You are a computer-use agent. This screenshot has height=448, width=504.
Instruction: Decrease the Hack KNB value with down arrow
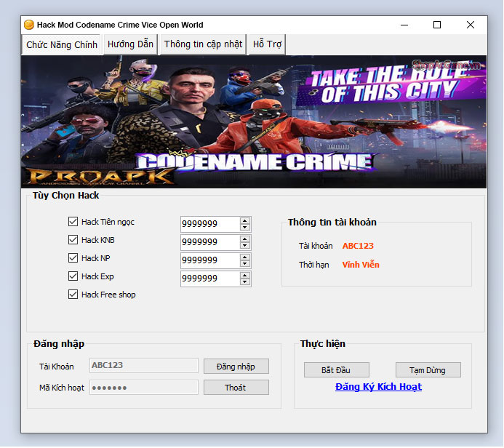pyautogui.click(x=245, y=246)
